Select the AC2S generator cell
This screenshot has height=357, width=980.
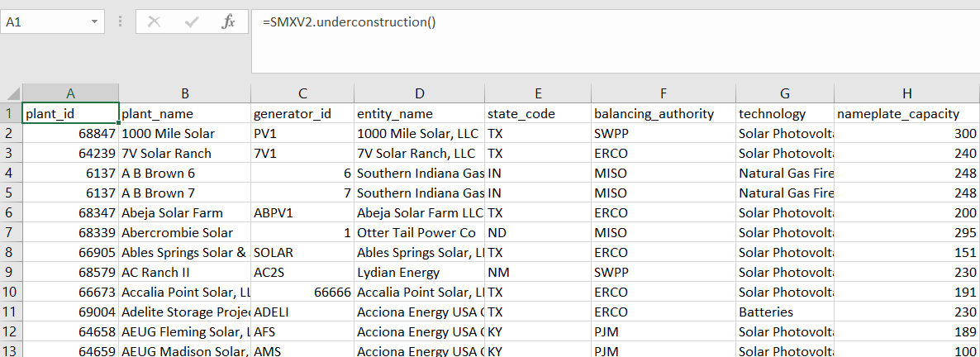click(302, 272)
